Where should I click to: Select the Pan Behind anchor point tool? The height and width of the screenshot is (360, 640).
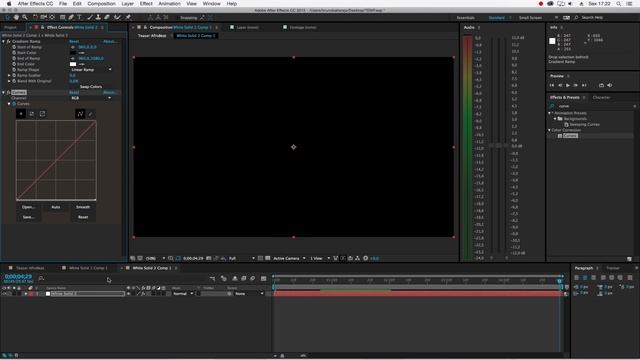coord(52,18)
